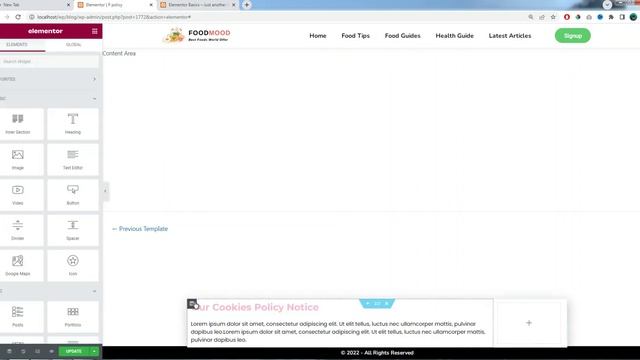Add widget in the empty column plus
Viewport: 640px width, 360px height.
pos(529,323)
